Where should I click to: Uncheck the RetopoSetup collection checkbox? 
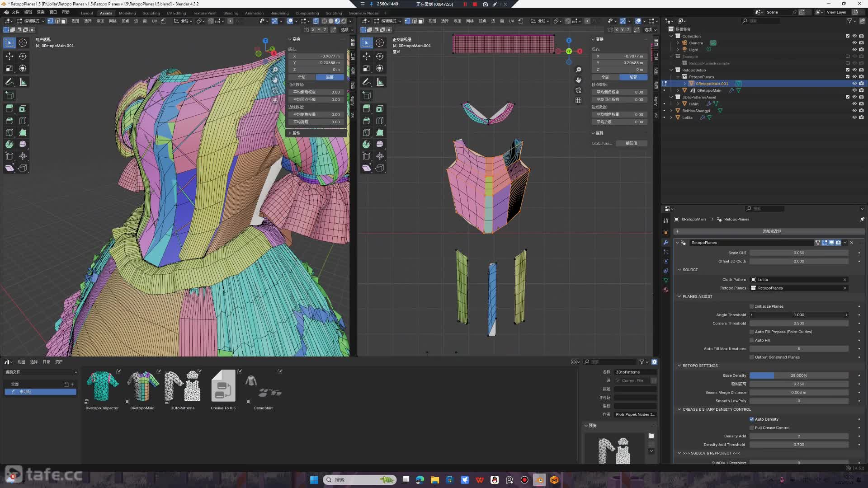[848, 70]
